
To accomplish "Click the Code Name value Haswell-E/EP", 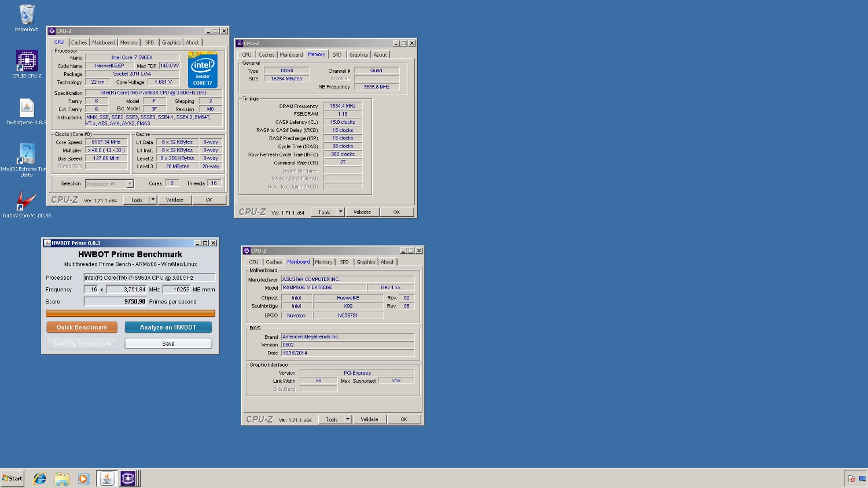I will tap(109, 66).
